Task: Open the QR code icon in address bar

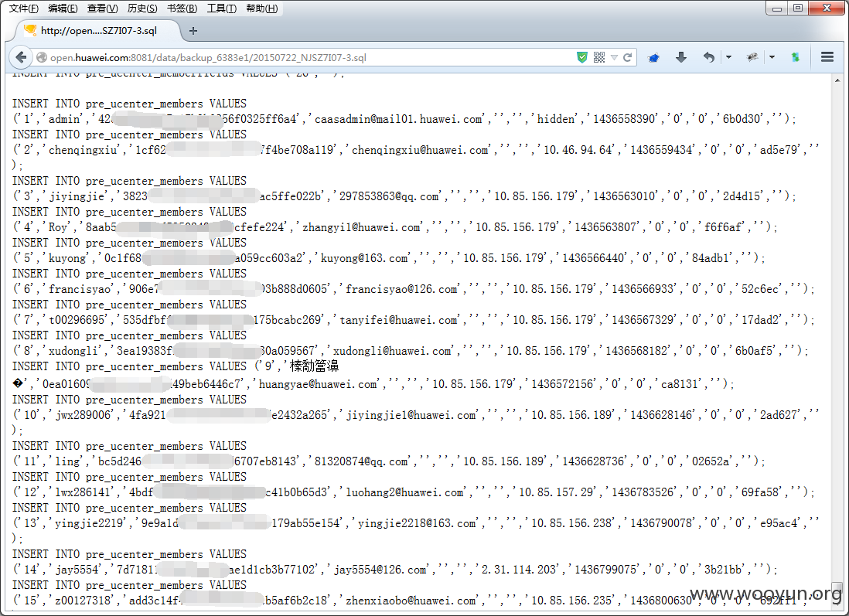Action: pyautogui.click(x=598, y=57)
